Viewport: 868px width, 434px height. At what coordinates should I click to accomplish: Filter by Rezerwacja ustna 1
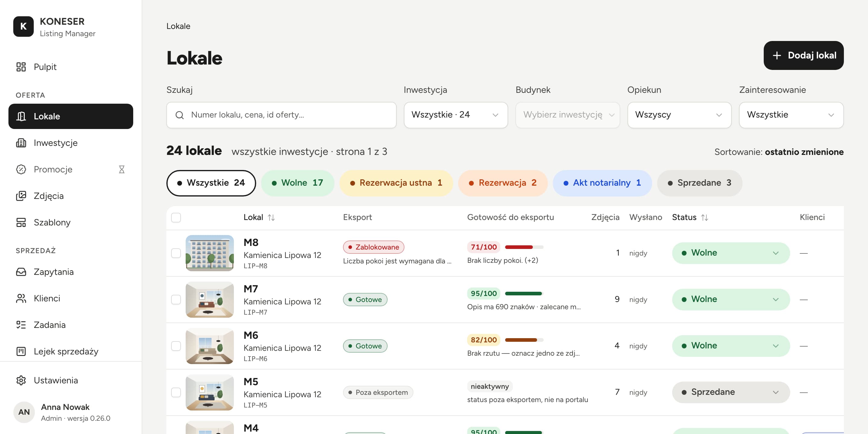pos(396,183)
